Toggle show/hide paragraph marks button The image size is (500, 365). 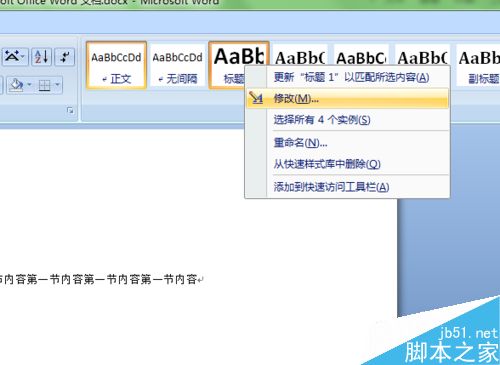click(65, 57)
